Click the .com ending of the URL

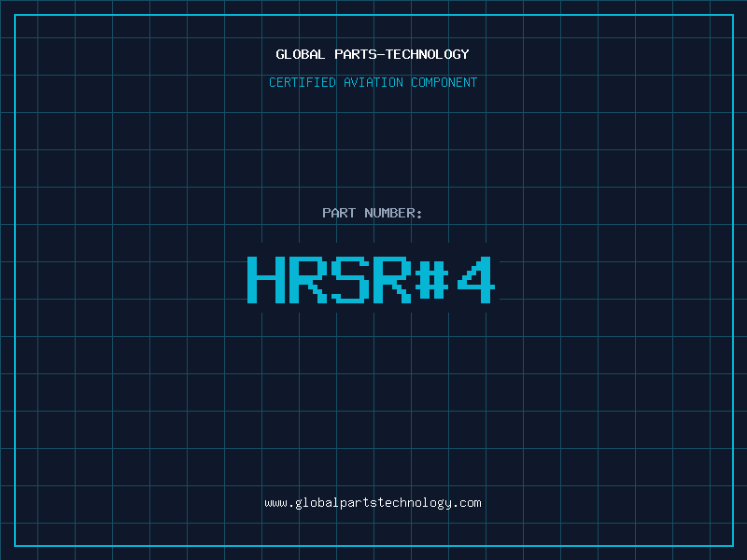coord(467,502)
